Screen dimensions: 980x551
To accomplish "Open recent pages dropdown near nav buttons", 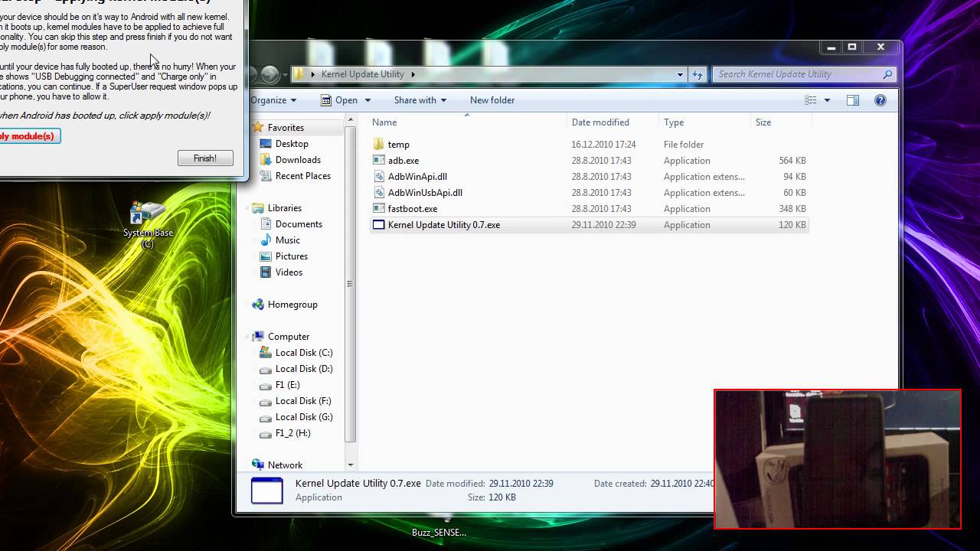I will pyautogui.click(x=285, y=75).
